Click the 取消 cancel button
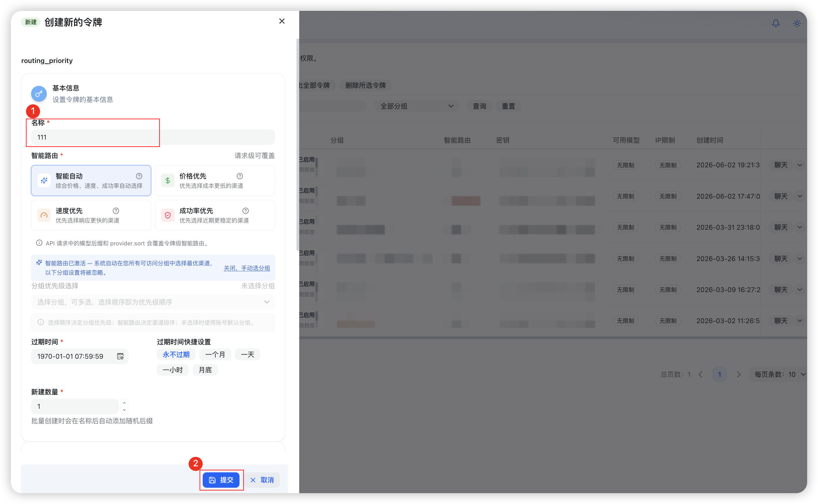Viewport: 818px width, 504px height. (262, 480)
